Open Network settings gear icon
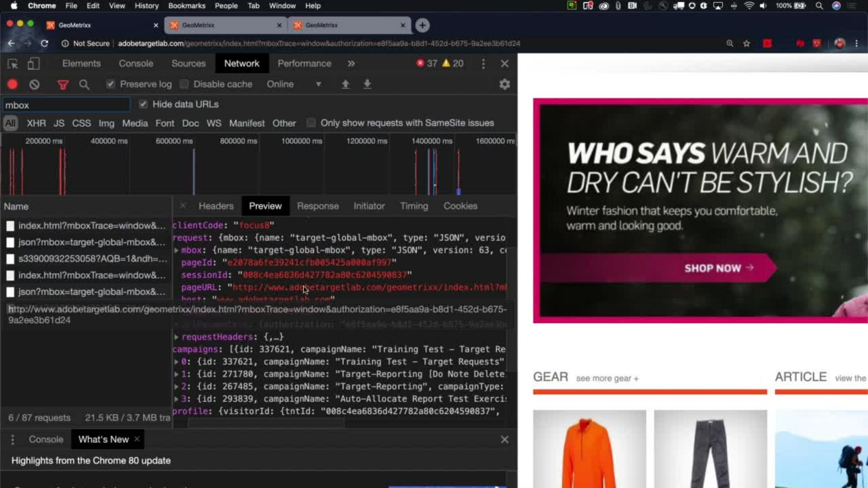The height and width of the screenshot is (488, 868). [505, 84]
